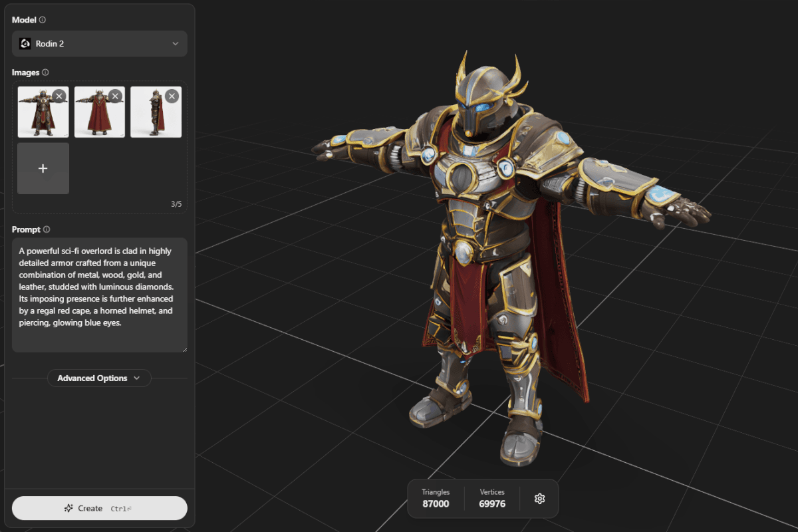Remove the cape back-view image

click(x=116, y=96)
